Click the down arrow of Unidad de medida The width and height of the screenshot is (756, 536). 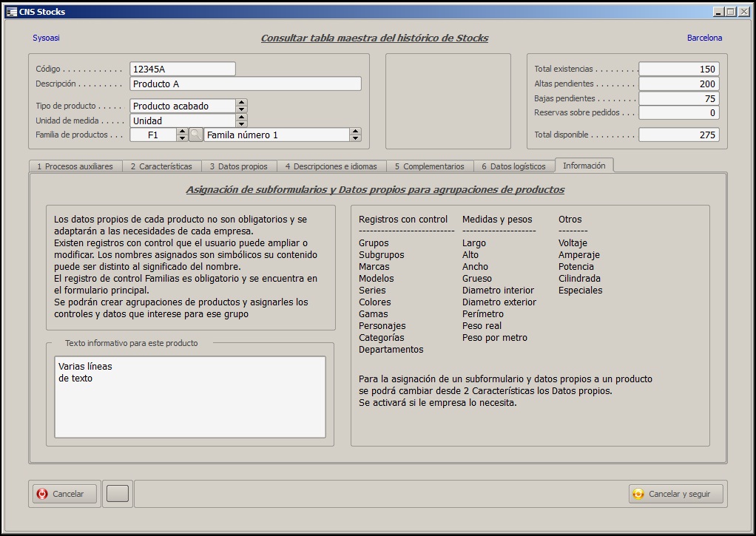coord(242,124)
